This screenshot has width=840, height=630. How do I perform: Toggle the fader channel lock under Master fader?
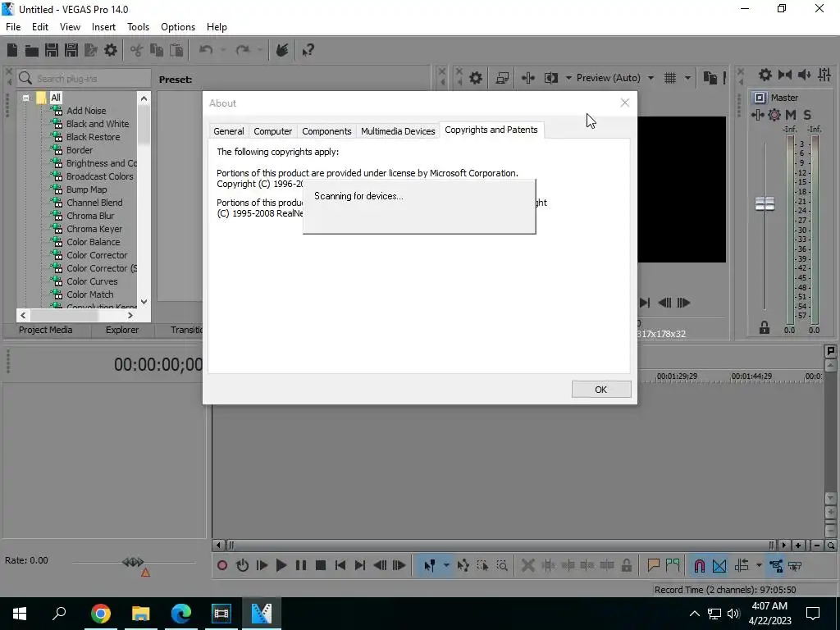[x=765, y=328]
